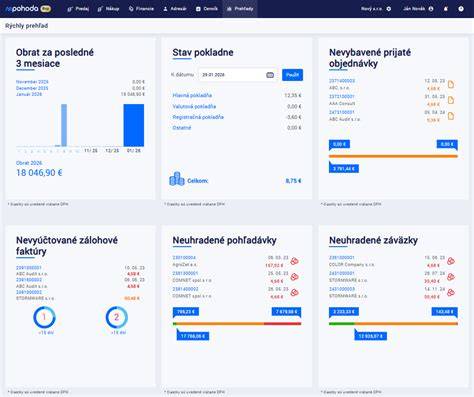Select Január 2026 link in Obrat
This screenshot has height=397, width=474.
pyautogui.click(x=29, y=94)
